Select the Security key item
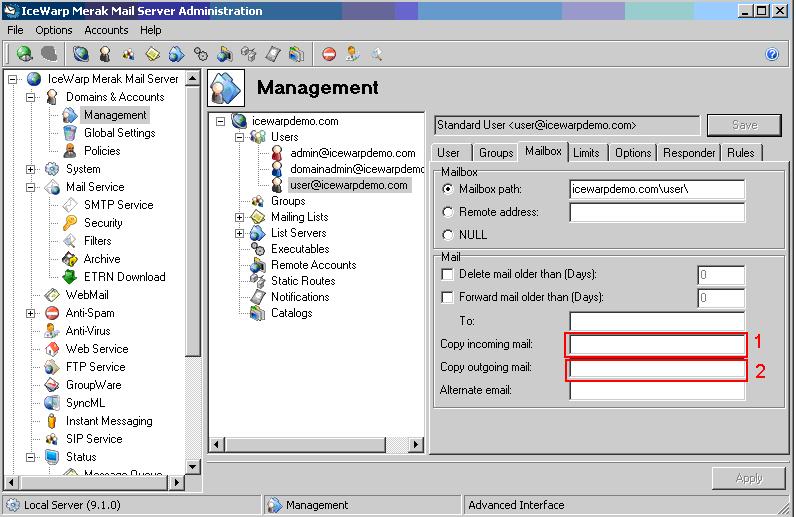 103,223
